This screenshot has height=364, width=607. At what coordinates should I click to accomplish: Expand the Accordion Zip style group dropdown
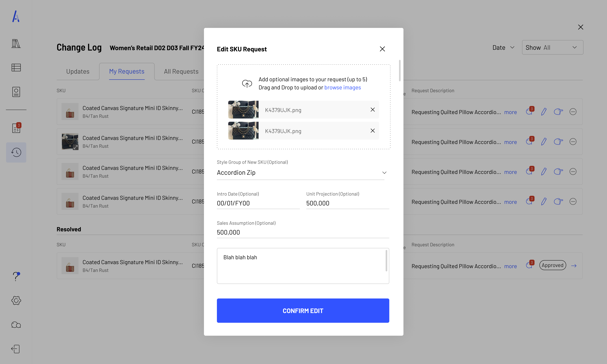point(384,173)
